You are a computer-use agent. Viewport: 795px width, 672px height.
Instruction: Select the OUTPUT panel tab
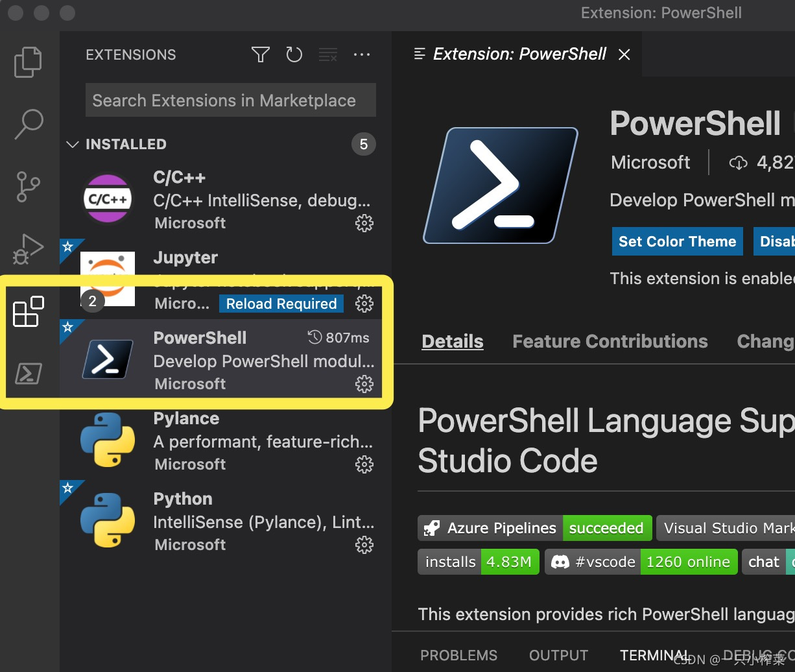pos(558,655)
